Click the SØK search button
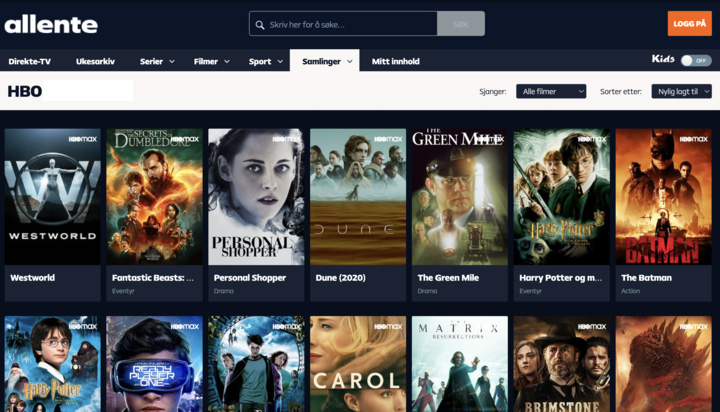The image size is (720, 412). tap(461, 24)
